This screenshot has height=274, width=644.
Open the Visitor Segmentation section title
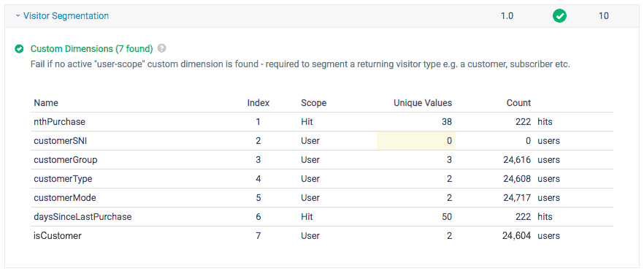pos(66,16)
